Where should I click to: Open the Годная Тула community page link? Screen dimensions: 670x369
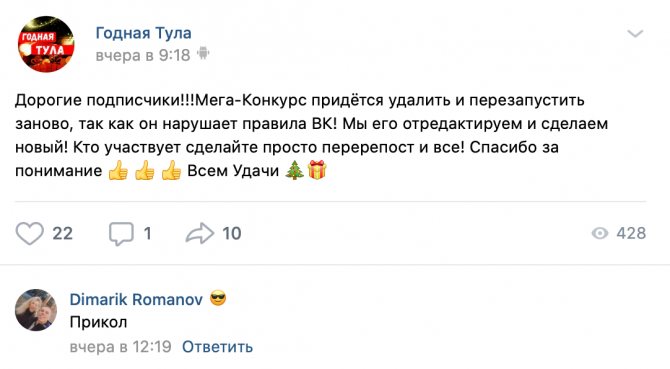coord(144,33)
